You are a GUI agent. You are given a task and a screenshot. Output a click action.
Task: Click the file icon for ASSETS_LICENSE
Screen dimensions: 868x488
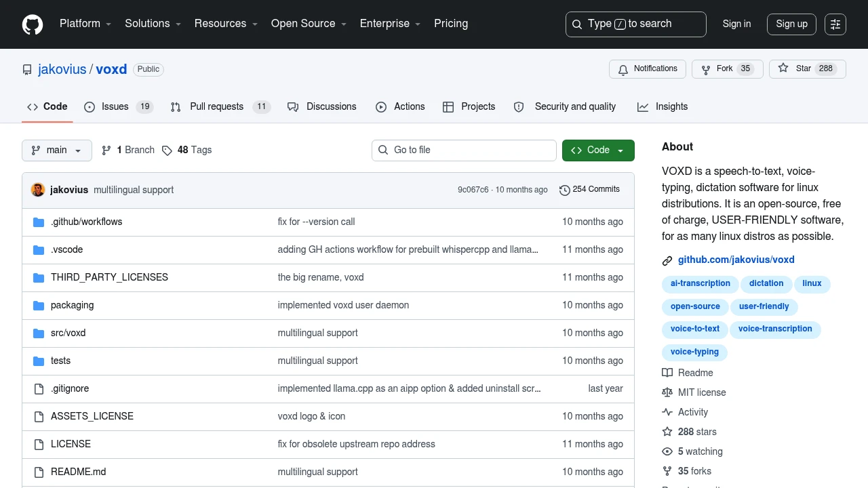pyautogui.click(x=39, y=417)
